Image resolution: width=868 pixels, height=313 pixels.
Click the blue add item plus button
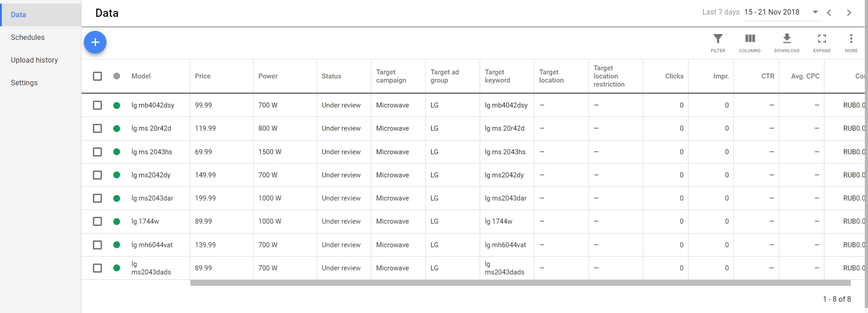click(95, 42)
